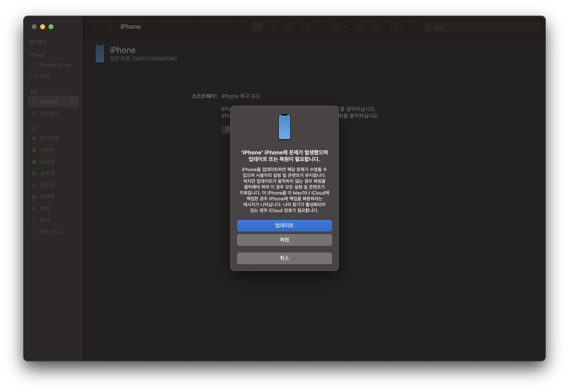Click the tag icon in toolbar
Image resolution: width=569 pixels, height=392 pixels.
[x=376, y=27]
